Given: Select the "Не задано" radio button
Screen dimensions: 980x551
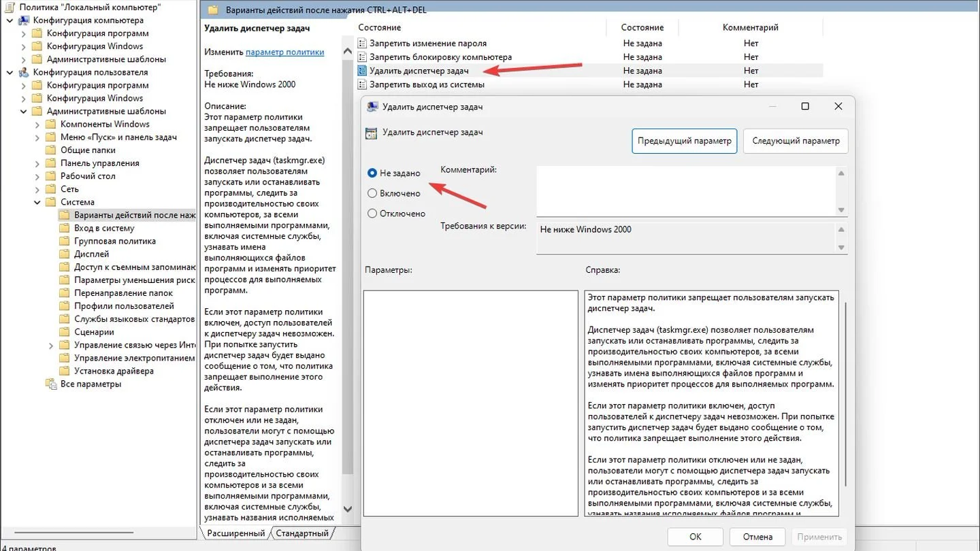Looking at the screenshot, I should 372,173.
